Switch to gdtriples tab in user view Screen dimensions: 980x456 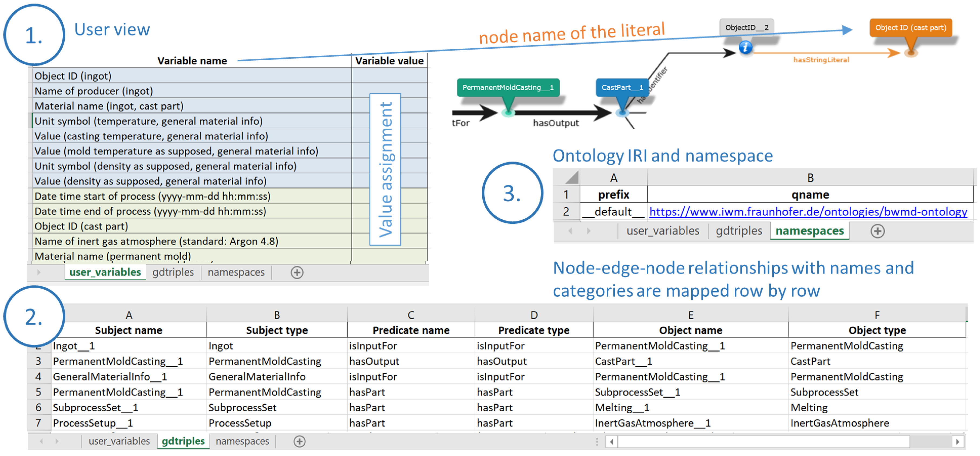tap(173, 273)
